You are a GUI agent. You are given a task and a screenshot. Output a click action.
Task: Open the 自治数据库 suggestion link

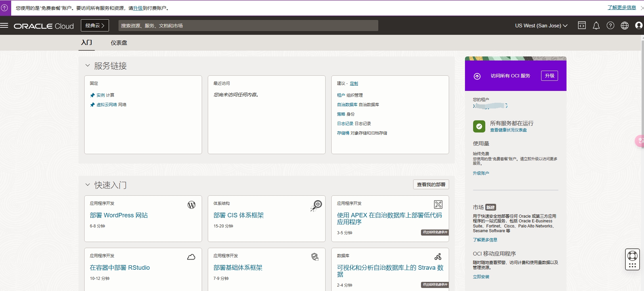coord(347,105)
